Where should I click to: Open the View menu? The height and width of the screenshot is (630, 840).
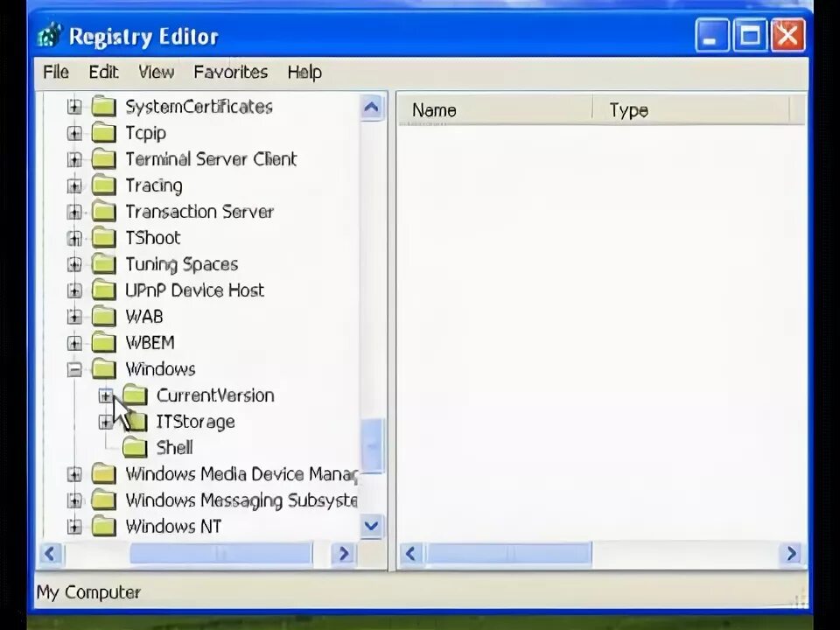tap(156, 72)
